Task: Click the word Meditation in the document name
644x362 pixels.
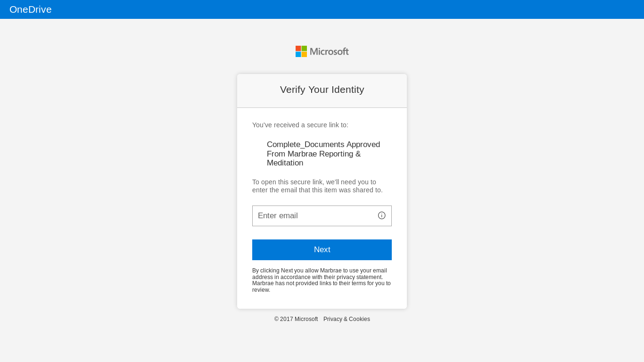Action: (x=285, y=163)
